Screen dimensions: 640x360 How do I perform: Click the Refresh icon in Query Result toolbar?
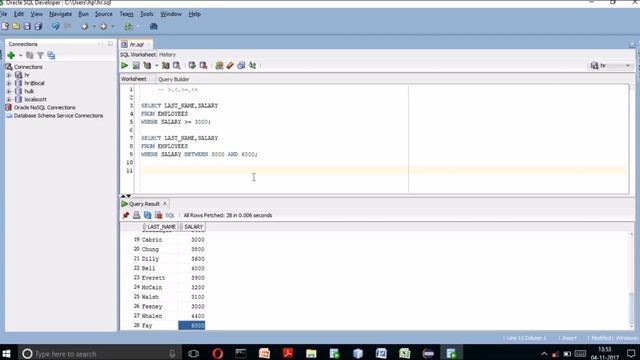(x=147, y=216)
